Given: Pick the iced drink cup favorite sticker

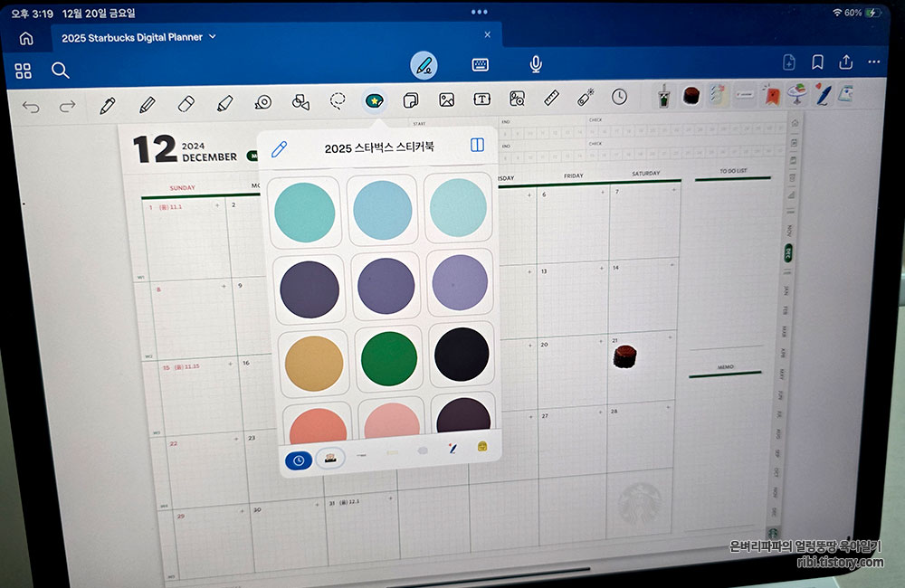Looking at the screenshot, I should click(x=663, y=97).
